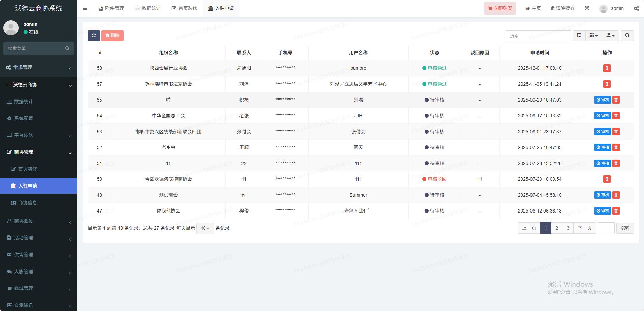Expand the 商协会员 sidebar menu

click(39, 221)
